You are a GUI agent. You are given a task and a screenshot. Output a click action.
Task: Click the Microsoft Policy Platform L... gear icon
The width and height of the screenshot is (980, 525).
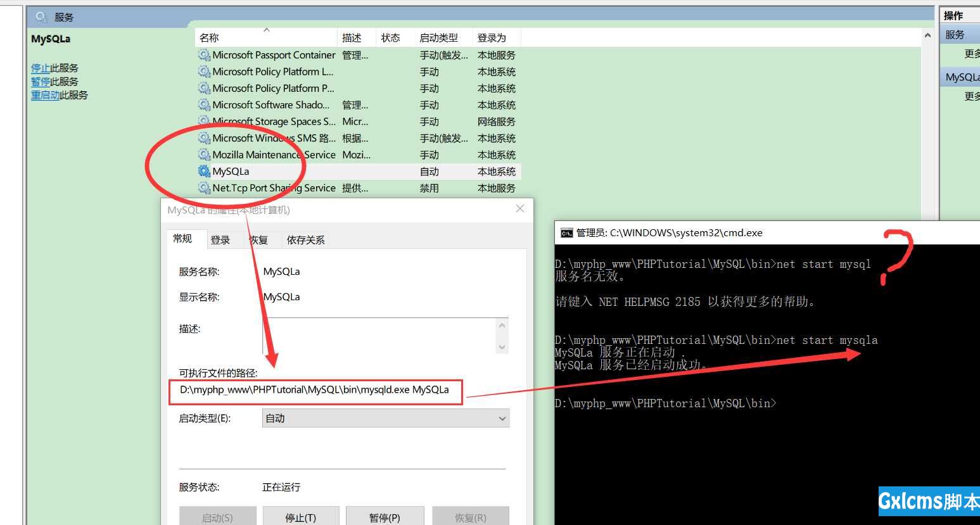[204, 72]
